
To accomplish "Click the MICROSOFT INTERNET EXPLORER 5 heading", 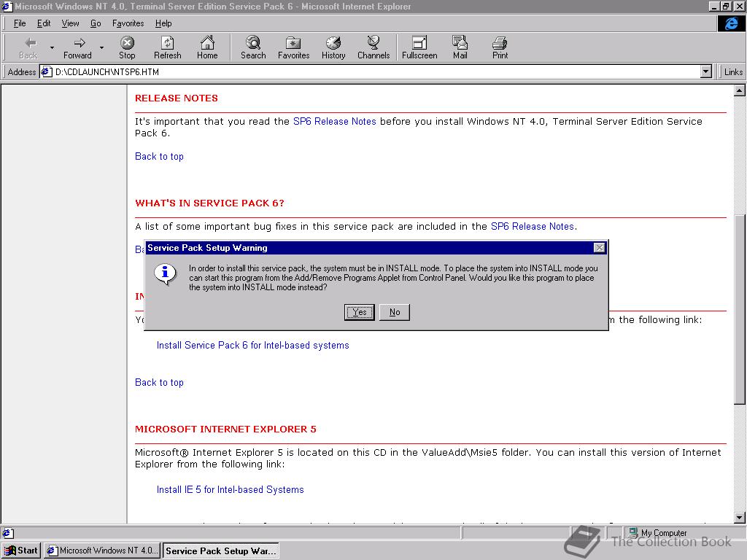I will tap(225, 429).
